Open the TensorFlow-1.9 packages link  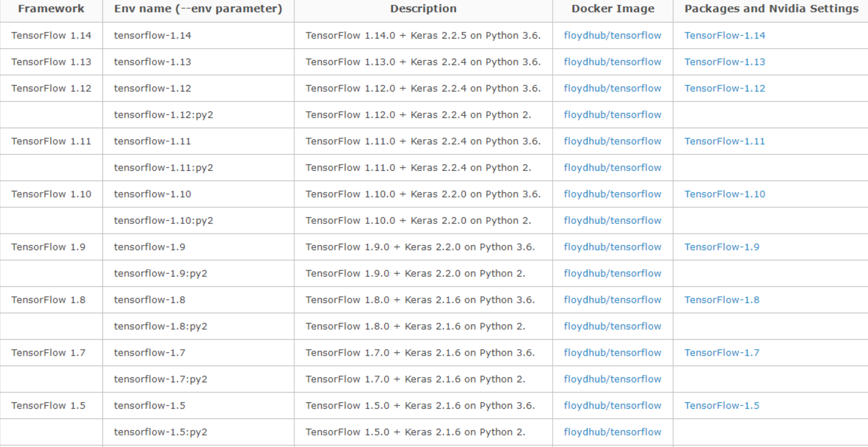click(x=722, y=247)
